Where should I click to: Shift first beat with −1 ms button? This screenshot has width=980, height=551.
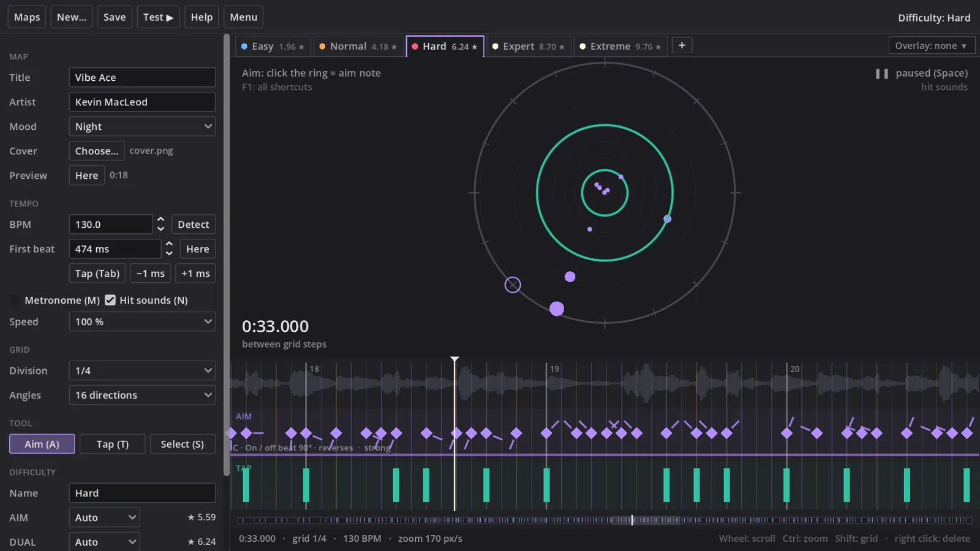[151, 273]
